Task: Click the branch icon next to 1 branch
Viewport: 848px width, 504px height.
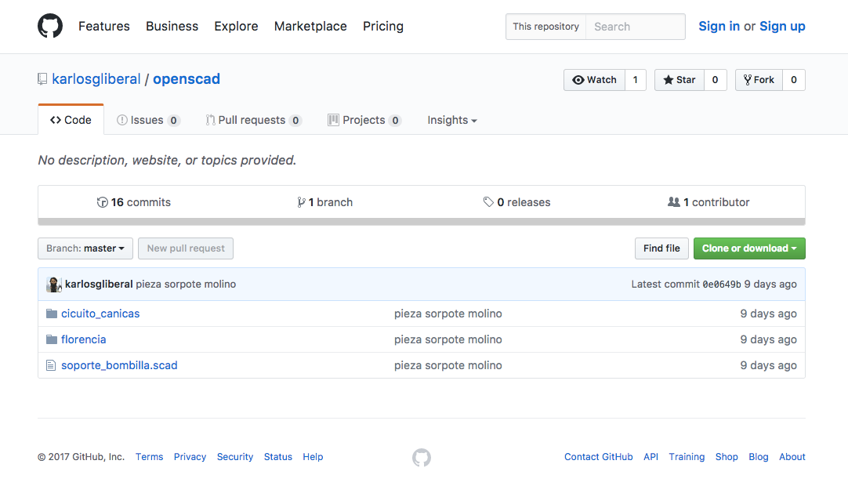Action: (x=301, y=202)
